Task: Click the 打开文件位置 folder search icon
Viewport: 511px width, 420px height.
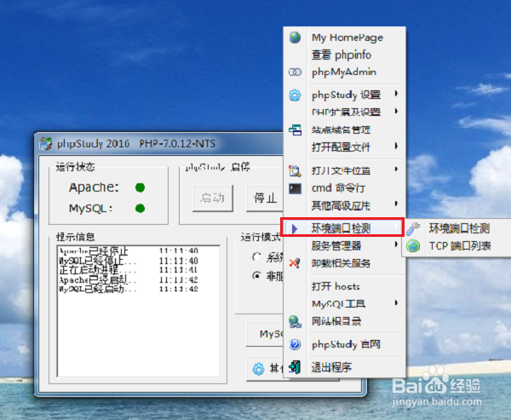Action: 295,170
